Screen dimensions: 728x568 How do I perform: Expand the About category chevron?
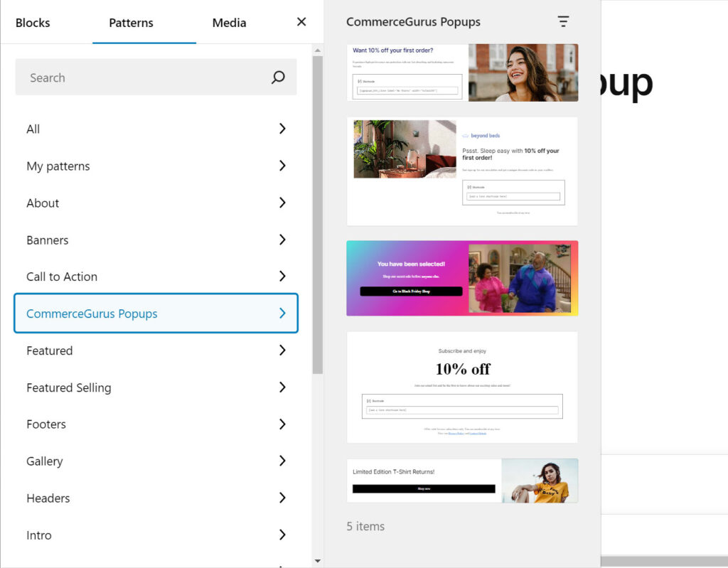tap(282, 203)
